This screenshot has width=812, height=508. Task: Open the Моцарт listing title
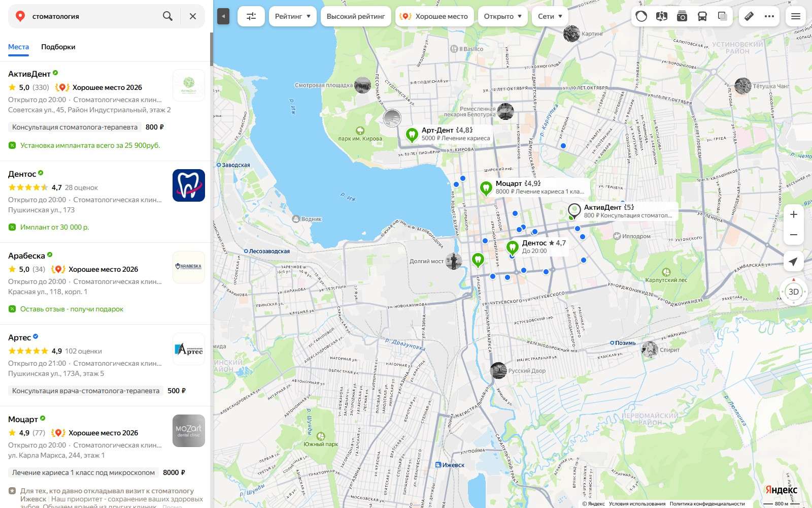pyautogui.click(x=23, y=419)
